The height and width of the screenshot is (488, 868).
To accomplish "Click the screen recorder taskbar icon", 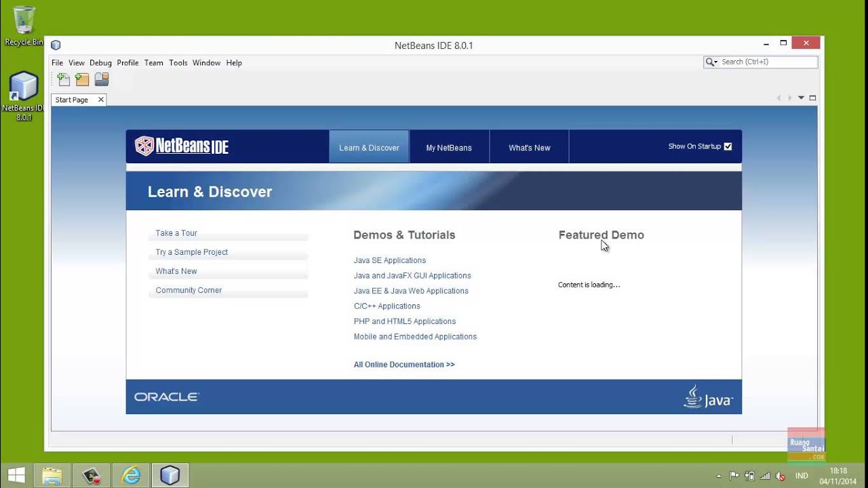I will pyautogui.click(x=92, y=476).
